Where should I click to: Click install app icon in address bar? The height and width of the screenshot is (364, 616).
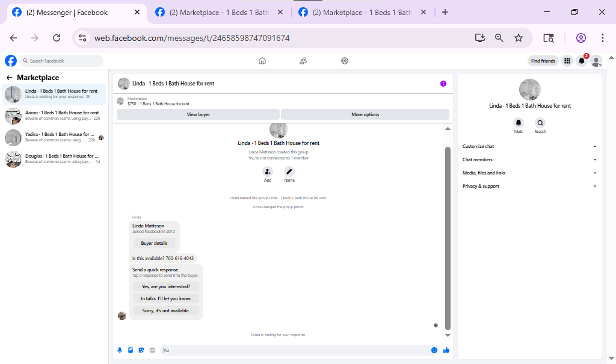479,38
